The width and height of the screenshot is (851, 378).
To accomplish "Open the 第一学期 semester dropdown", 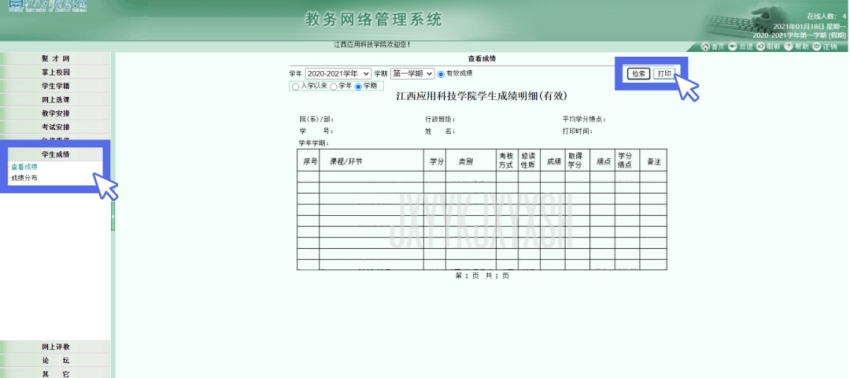I will (x=412, y=73).
